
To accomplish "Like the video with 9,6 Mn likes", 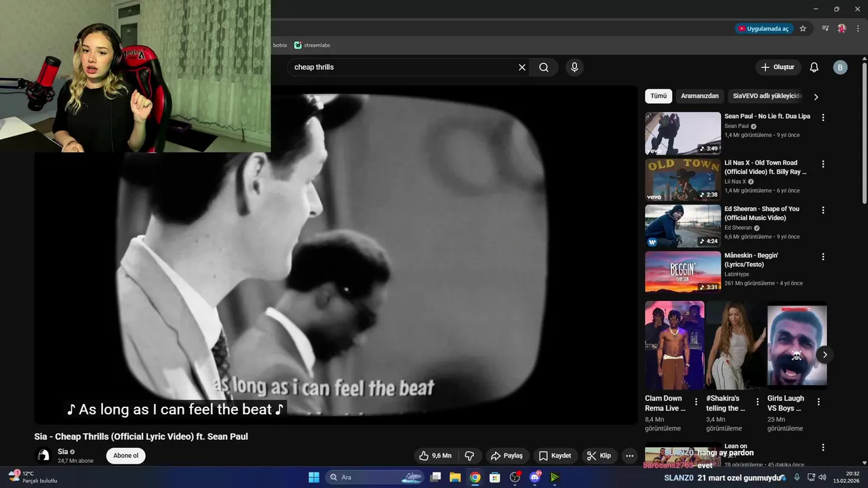I will click(x=435, y=455).
